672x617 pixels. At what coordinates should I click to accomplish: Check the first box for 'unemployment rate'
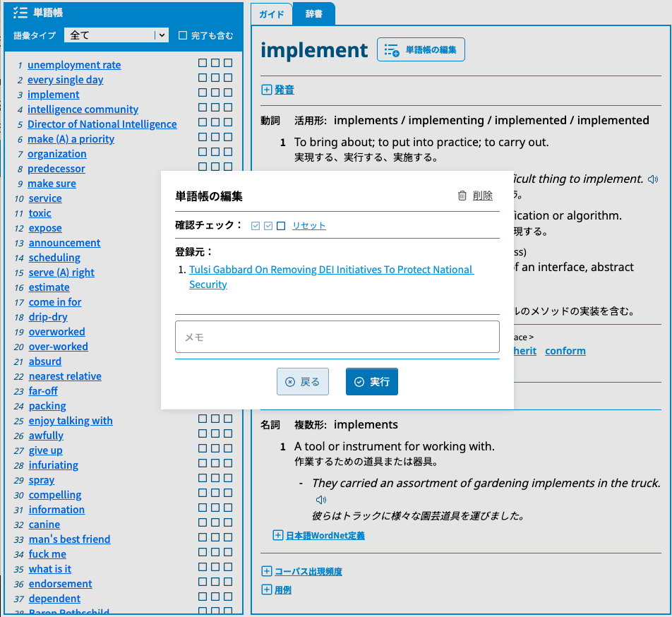[x=203, y=63]
